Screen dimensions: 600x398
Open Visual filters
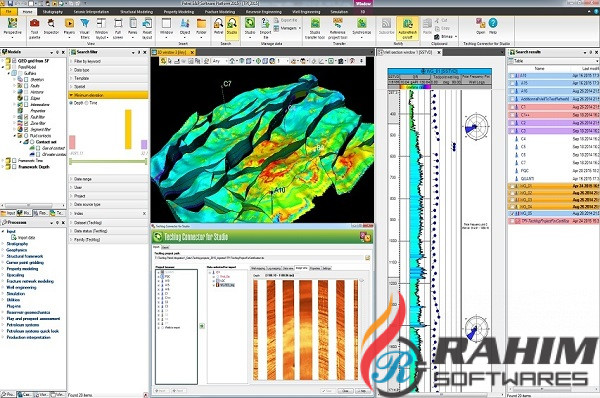[x=85, y=28]
